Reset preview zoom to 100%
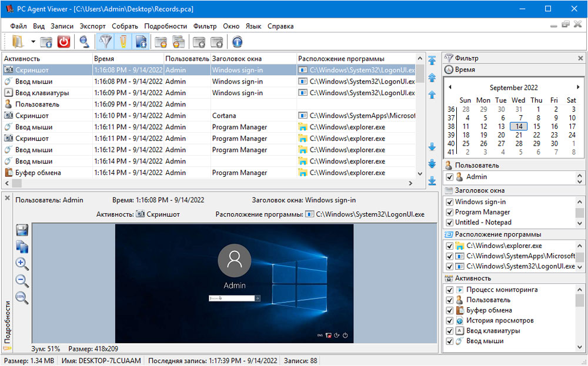This screenshot has width=588, height=366. [22, 298]
